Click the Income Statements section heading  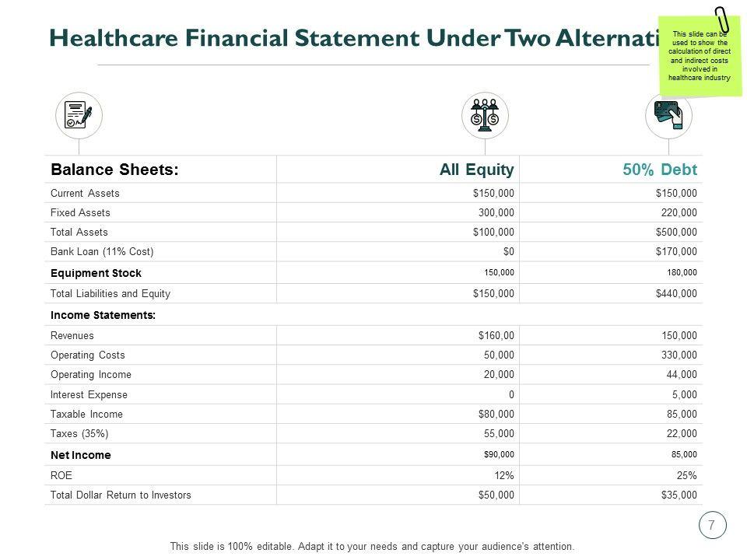coord(103,315)
